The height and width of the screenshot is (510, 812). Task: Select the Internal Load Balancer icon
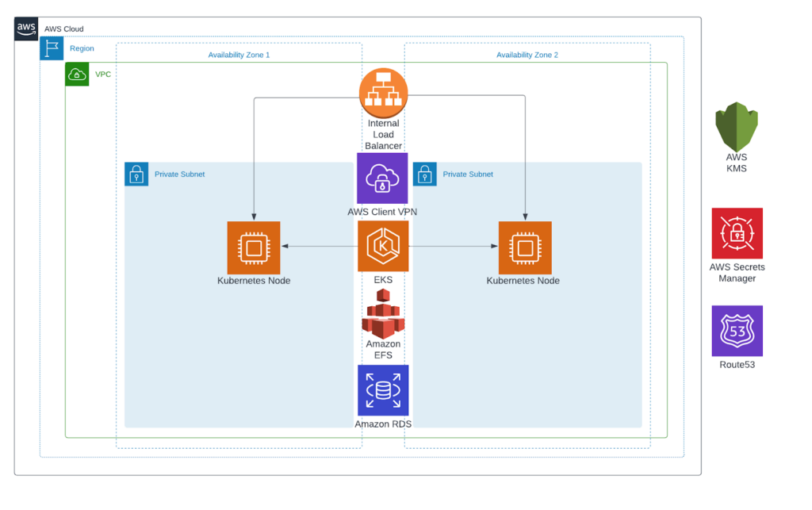tap(383, 92)
